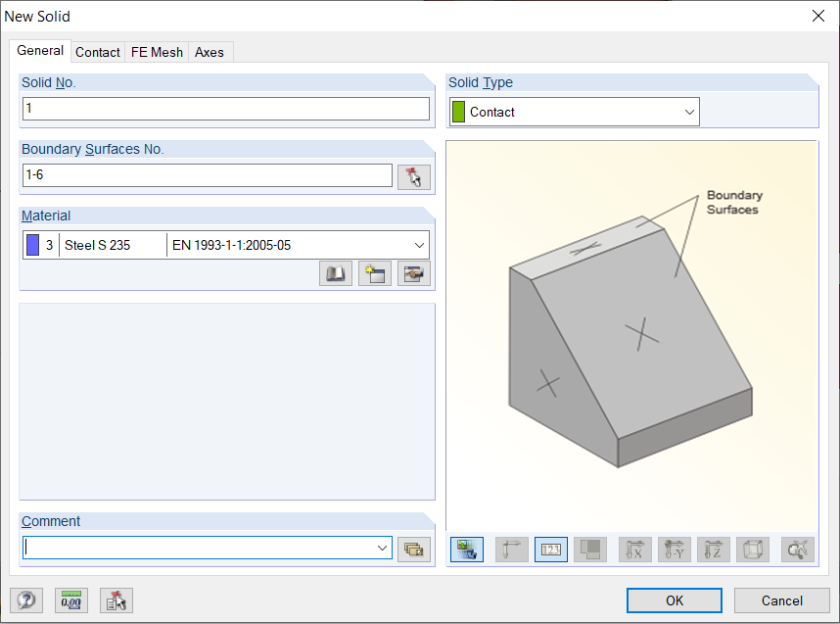Screen dimensions: 840x624
Task: Open the FE Mesh tab
Action: tap(157, 52)
